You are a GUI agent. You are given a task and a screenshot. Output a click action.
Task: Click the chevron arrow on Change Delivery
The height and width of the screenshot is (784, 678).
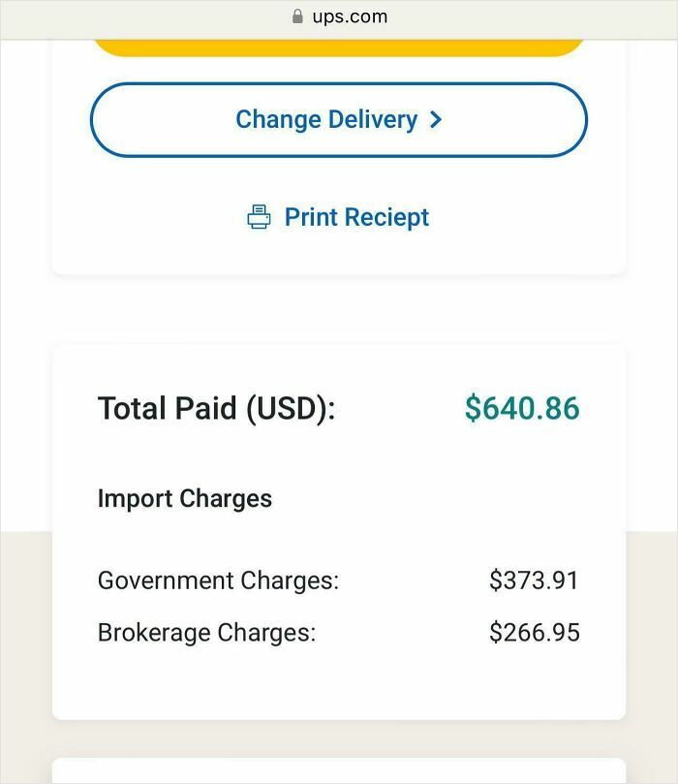437,119
